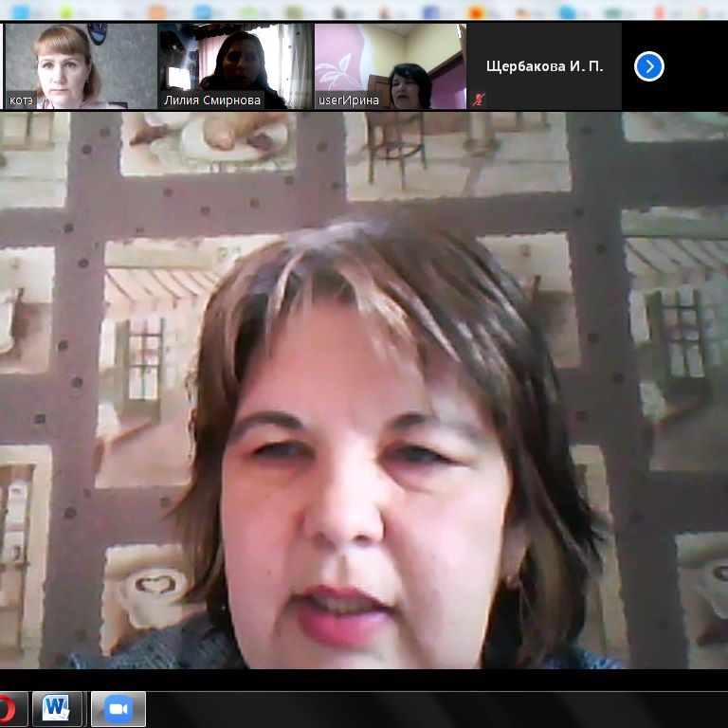This screenshot has height=728, width=728.
Task: Click the main speaker video view
Action: (x=364, y=390)
